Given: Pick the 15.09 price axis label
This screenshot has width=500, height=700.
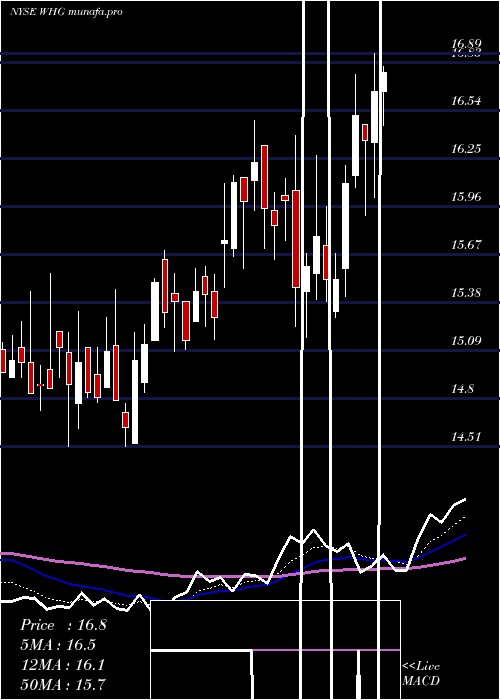Looking at the screenshot, I should (466, 341).
